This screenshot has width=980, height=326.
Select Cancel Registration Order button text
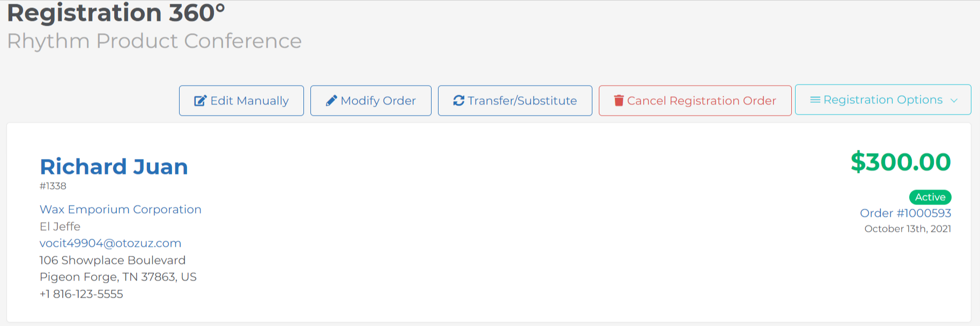tap(701, 101)
